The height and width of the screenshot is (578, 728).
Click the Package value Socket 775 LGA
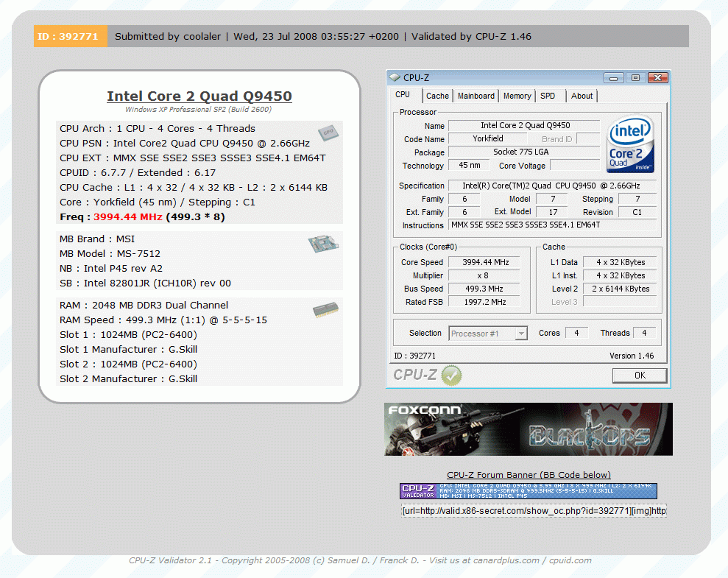(525, 152)
